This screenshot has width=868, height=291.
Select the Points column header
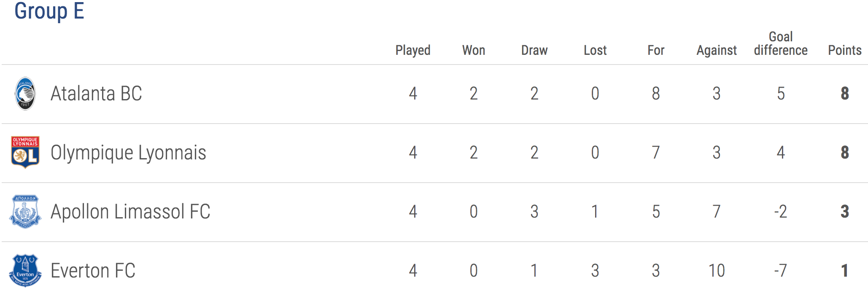click(x=845, y=50)
